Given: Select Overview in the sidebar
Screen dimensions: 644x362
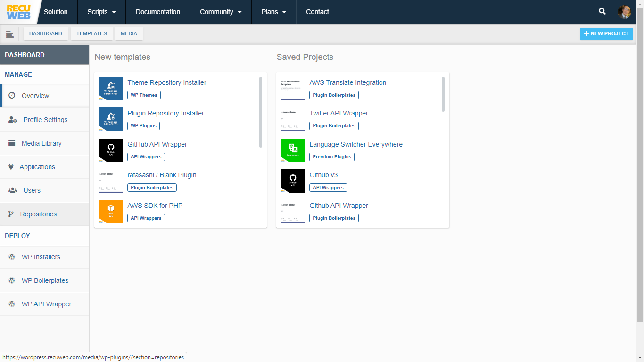Looking at the screenshot, I should pos(44,96).
